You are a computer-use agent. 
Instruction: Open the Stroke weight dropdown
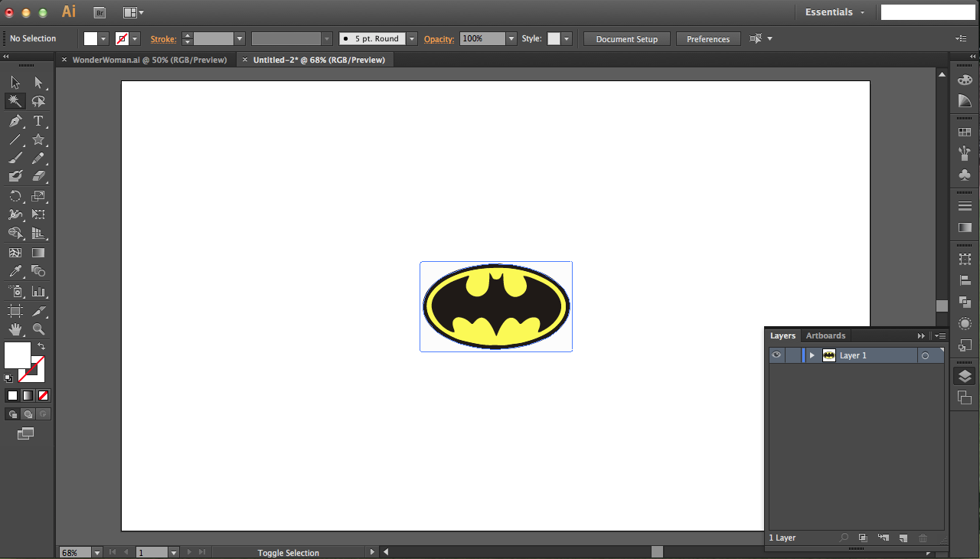click(x=240, y=38)
